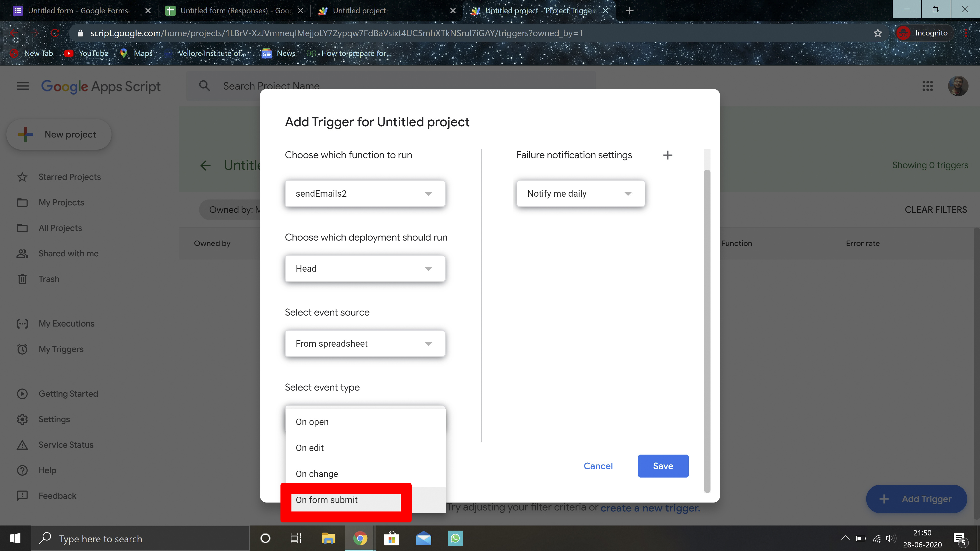This screenshot has width=980, height=551.
Task: Expand the Notify me daily dropdown
Action: click(x=580, y=194)
